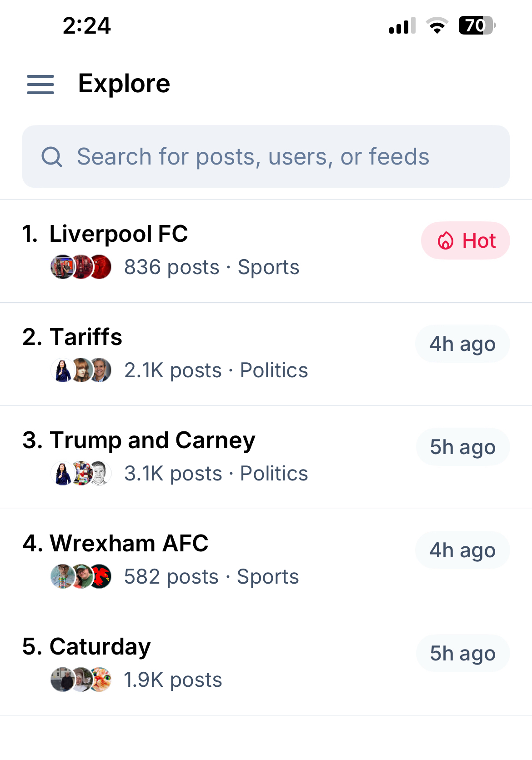This screenshot has height=760, width=532.
Task: Click the 5h ago badge on Caturday
Action: point(462,654)
